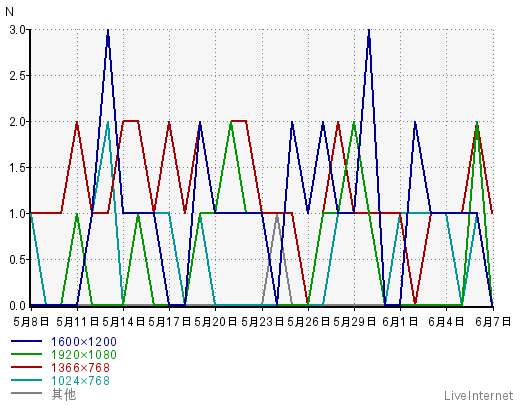Click the 其他 legend label
The height and width of the screenshot is (405, 520).
click(64, 394)
